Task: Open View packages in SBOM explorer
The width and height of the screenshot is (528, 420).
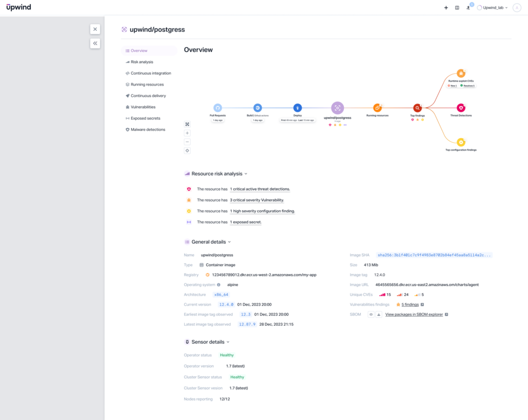Action: click(x=414, y=315)
